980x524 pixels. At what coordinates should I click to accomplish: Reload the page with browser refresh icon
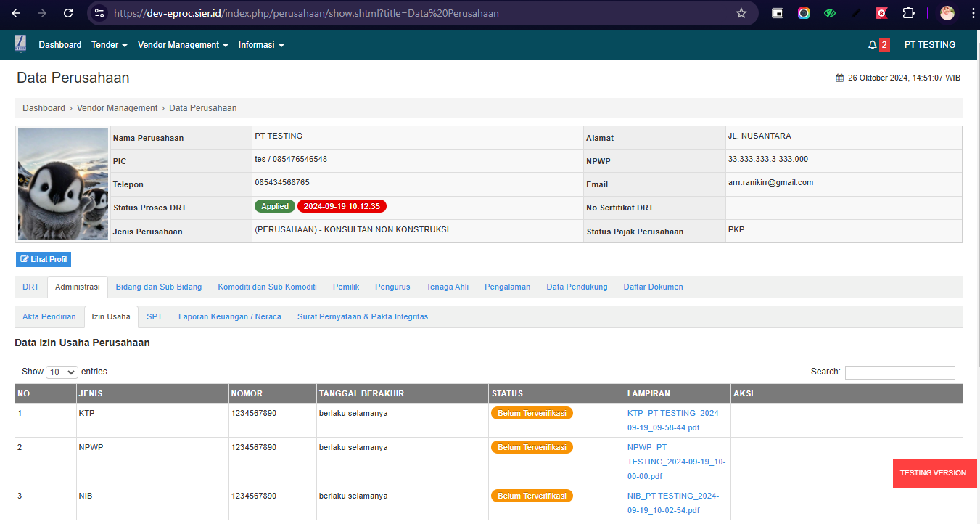point(68,13)
